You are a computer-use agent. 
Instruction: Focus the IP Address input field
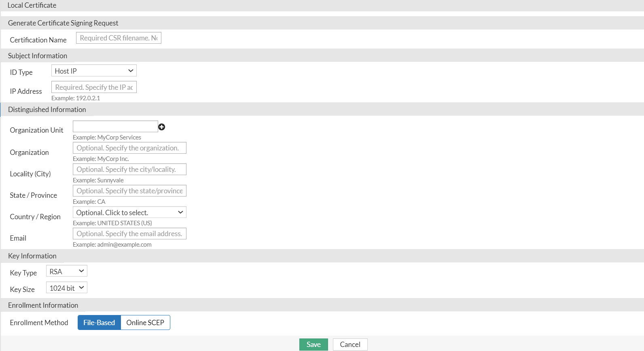[x=94, y=87]
